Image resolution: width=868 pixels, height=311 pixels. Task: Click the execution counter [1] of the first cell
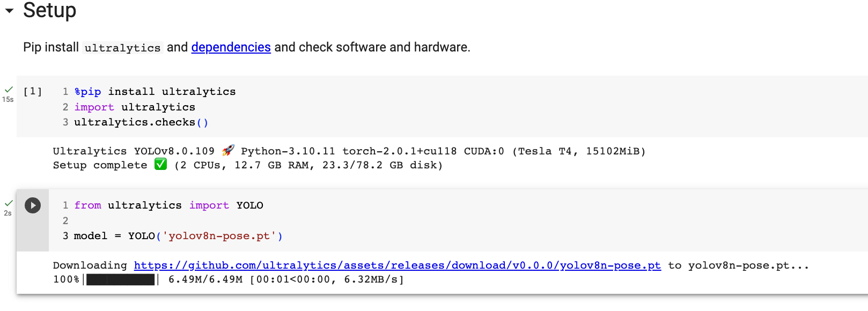32,91
